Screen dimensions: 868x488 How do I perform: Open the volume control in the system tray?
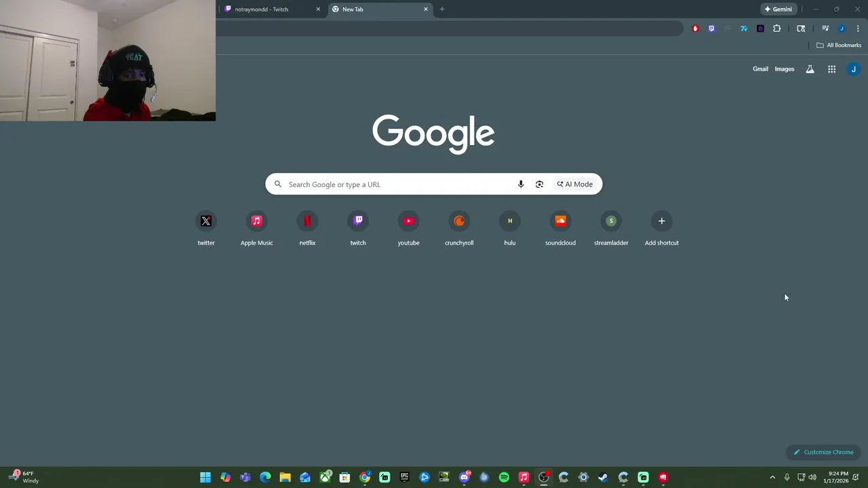(x=812, y=477)
